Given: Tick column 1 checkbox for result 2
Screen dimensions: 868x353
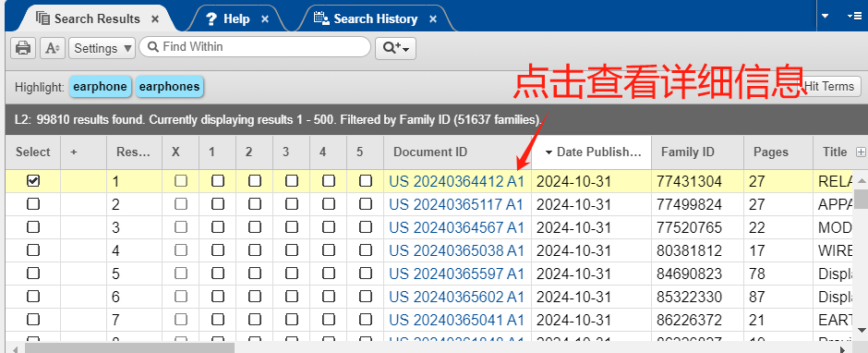Looking at the screenshot, I should (x=218, y=204).
